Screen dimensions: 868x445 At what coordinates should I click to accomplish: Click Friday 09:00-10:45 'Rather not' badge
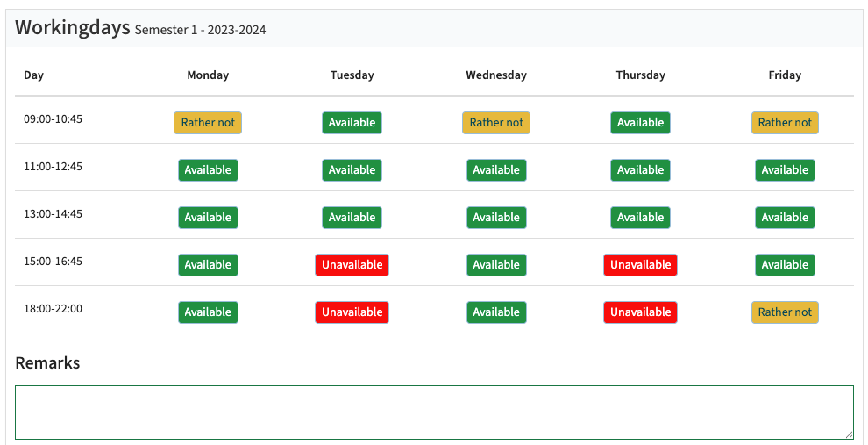[x=785, y=123]
